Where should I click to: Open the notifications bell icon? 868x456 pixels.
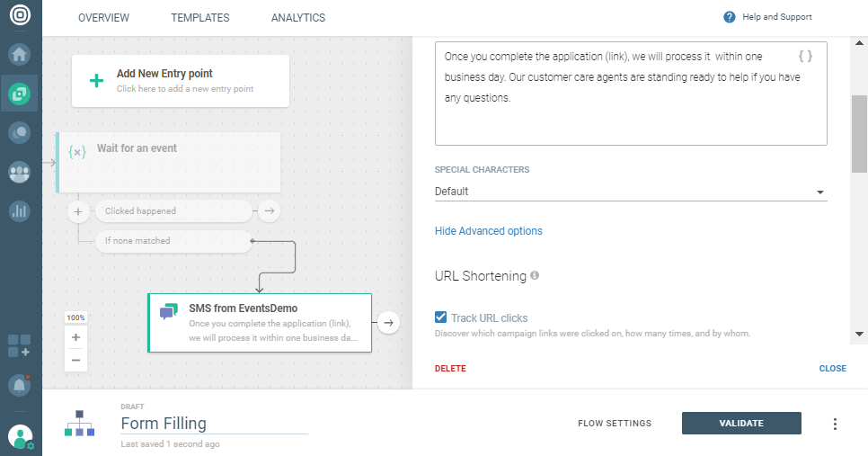tap(19, 385)
